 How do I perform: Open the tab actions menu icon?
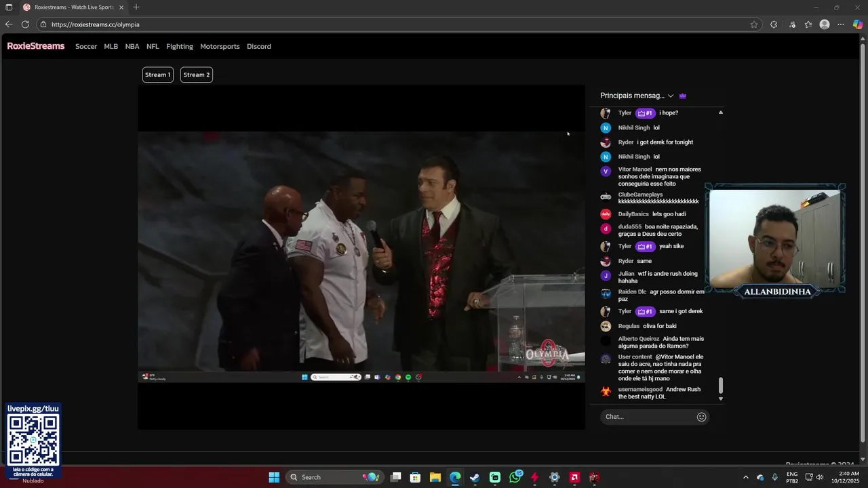pos(9,7)
